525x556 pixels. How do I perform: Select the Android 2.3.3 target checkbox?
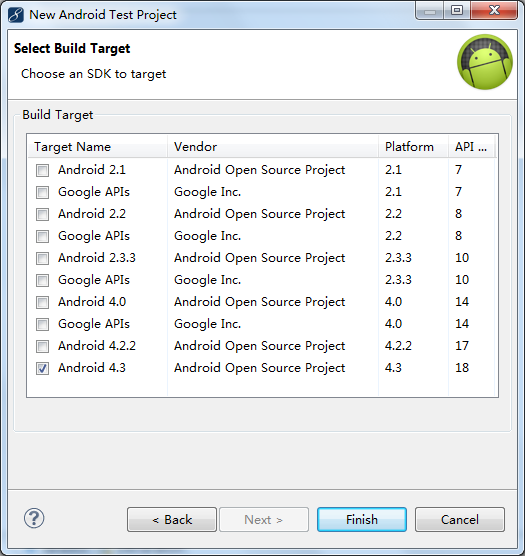[x=43, y=258]
